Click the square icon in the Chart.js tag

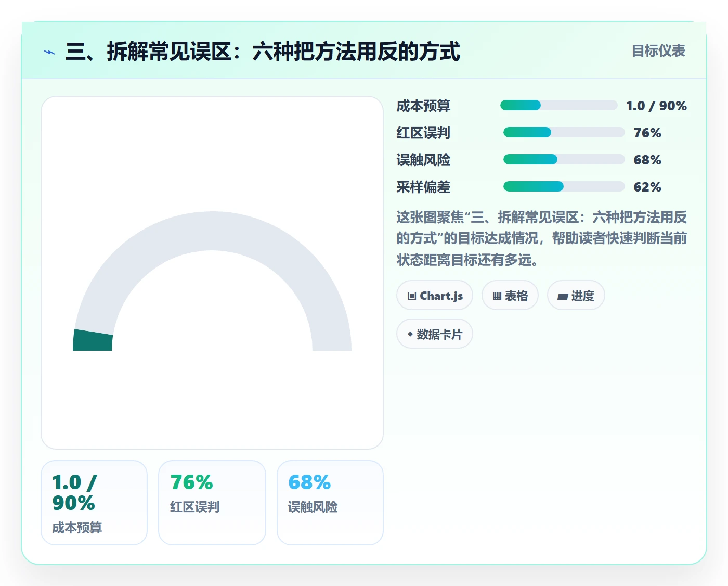pos(412,296)
